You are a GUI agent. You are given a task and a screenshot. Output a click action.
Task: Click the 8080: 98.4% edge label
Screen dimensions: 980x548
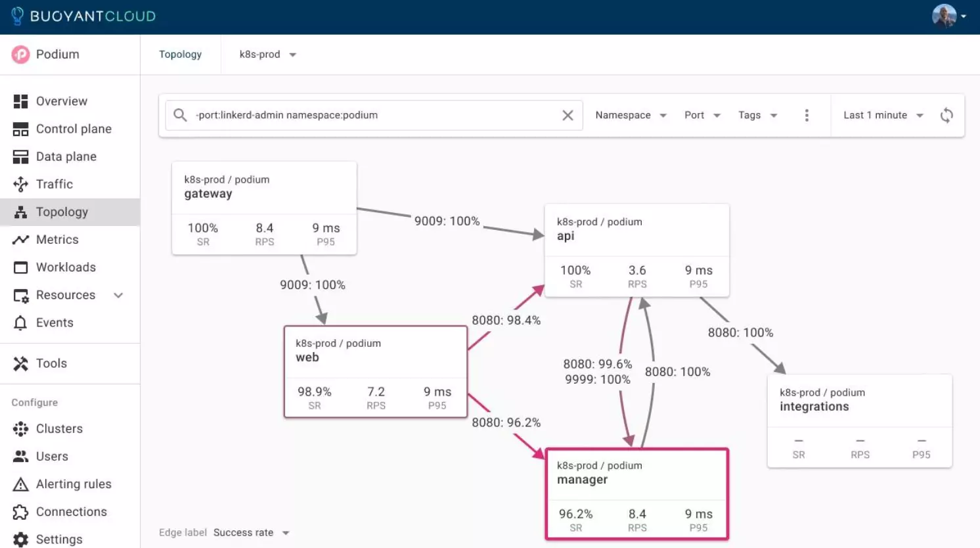(506, 320)
